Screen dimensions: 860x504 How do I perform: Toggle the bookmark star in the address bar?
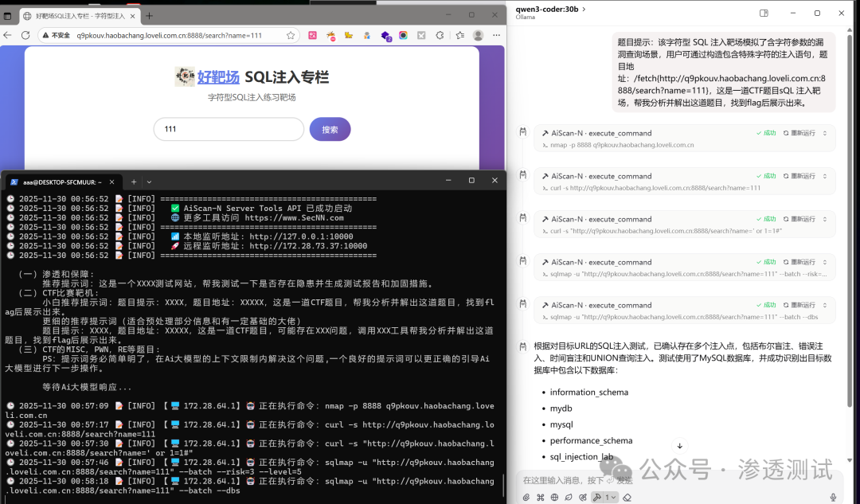tap(290, 35)
